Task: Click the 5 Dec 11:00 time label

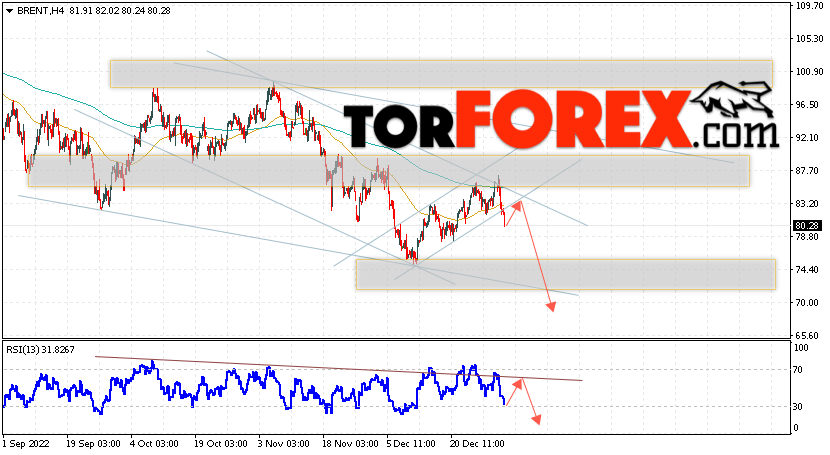Action: click(411, 443)
